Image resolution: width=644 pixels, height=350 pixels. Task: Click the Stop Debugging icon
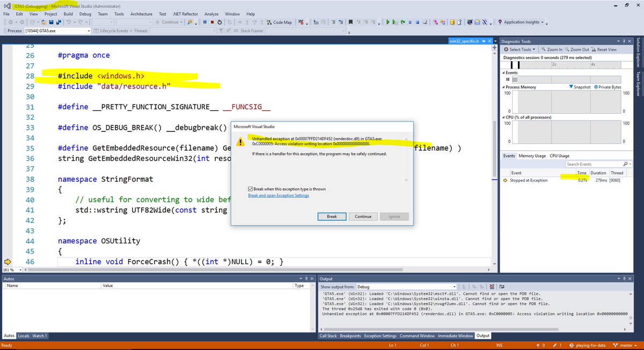(x=213, y=23)
